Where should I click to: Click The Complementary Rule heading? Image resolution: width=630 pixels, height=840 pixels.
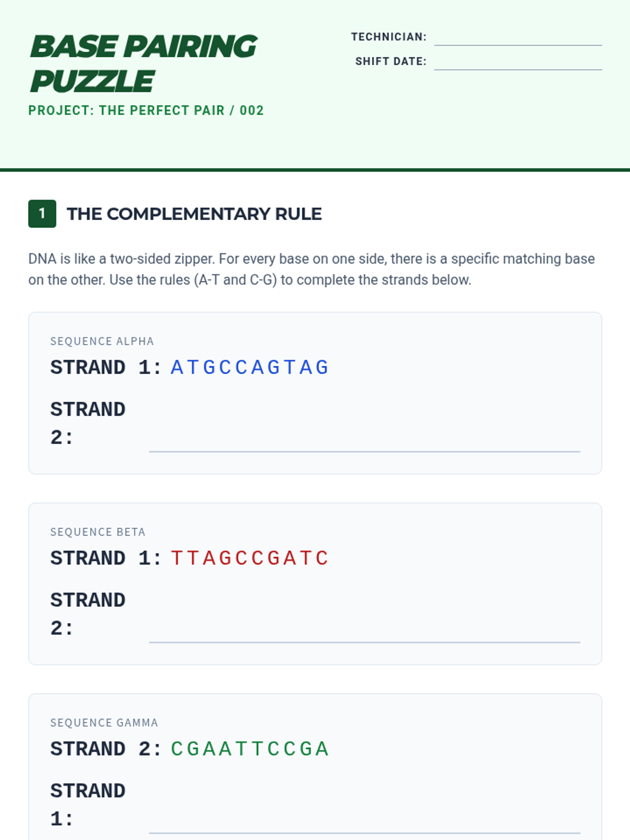click(194, 214)
